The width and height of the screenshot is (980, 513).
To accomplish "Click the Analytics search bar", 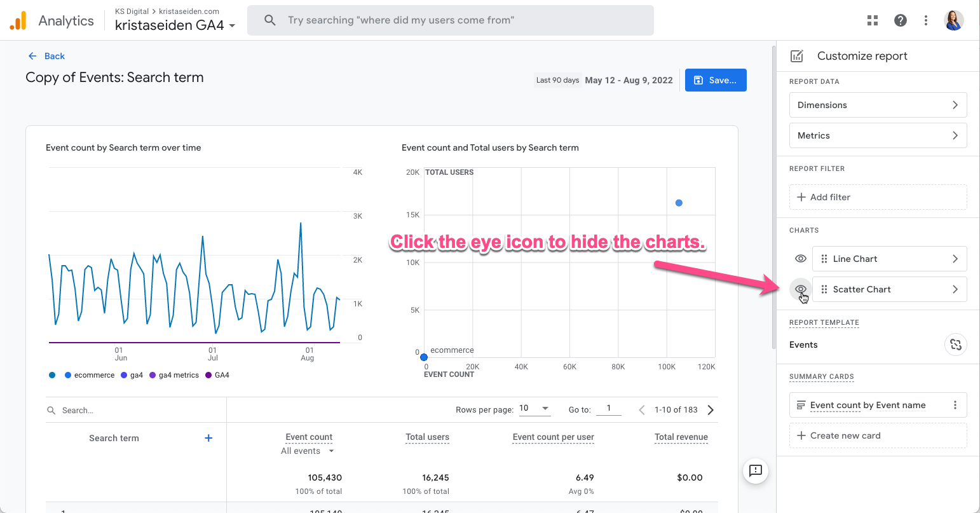I will click(450, 20).
